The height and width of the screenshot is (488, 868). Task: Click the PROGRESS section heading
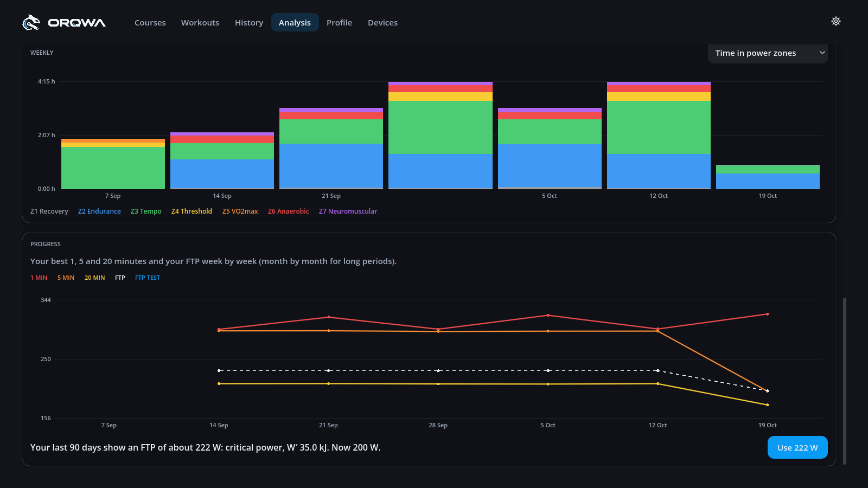tap(46, 244)
